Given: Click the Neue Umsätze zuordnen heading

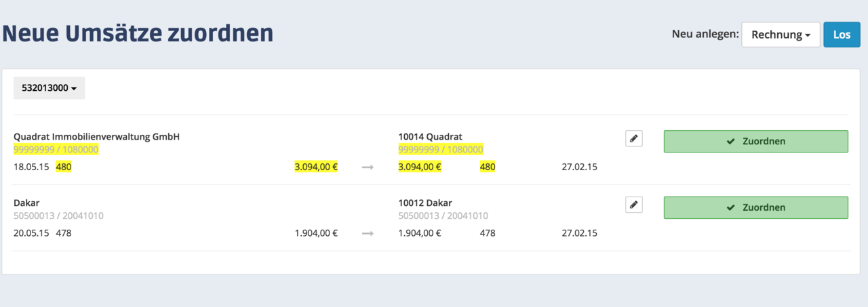Looking at the screenshot, I should coord(138,33).
